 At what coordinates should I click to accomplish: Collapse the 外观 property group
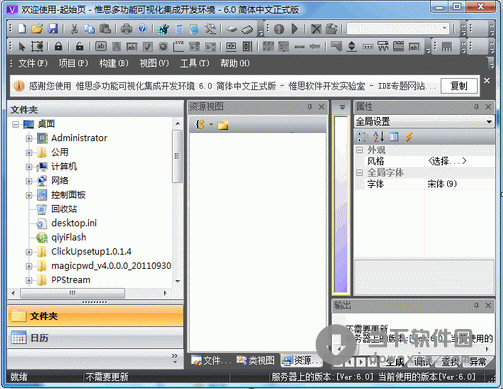point(360,150)
